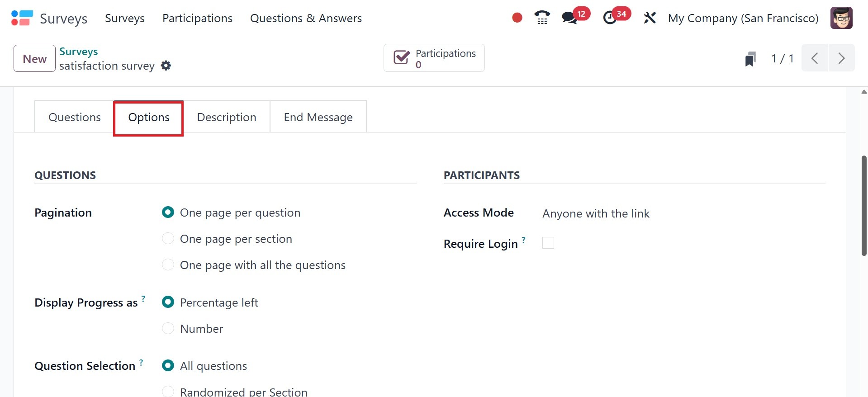Screen dimensions: 868x397
Task: Open the Questions & Answers menu
Action: point(306,18)
